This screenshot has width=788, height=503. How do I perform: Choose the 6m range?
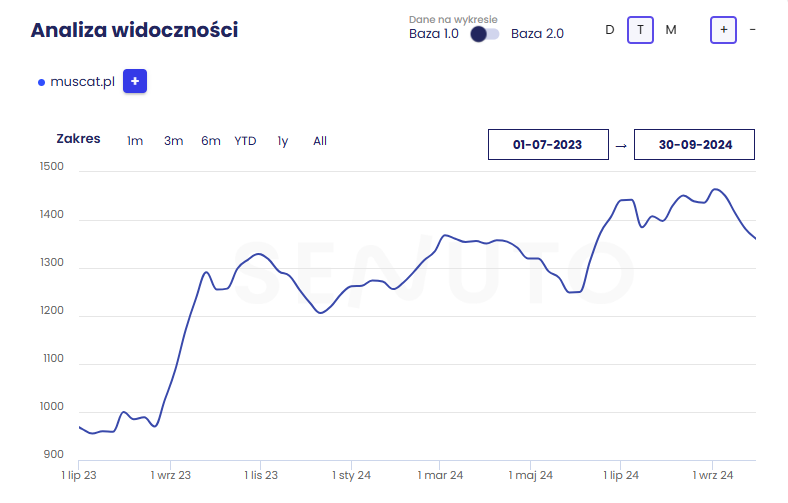coord(211,141)
